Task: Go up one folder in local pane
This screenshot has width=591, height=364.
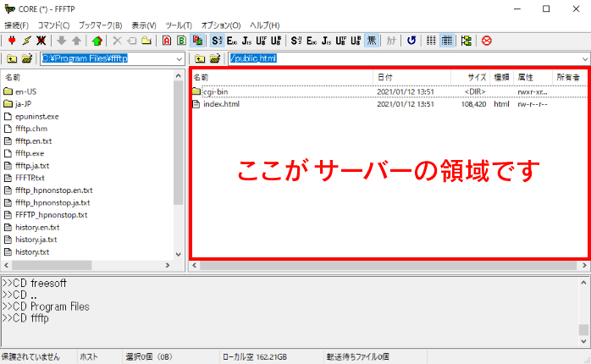Action: click(11, 58)
